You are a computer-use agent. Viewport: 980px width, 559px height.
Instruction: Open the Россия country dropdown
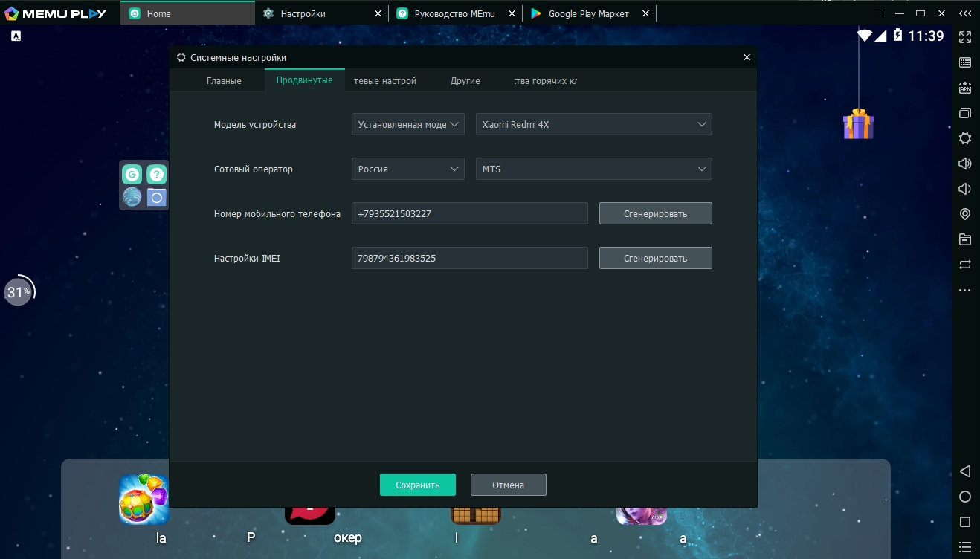coord(408,169)
